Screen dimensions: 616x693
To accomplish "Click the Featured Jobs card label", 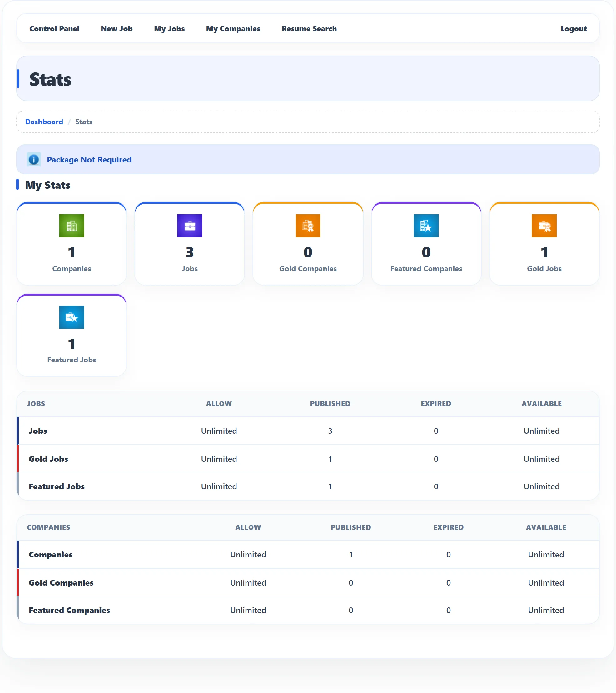I will [x=72, y=360].
